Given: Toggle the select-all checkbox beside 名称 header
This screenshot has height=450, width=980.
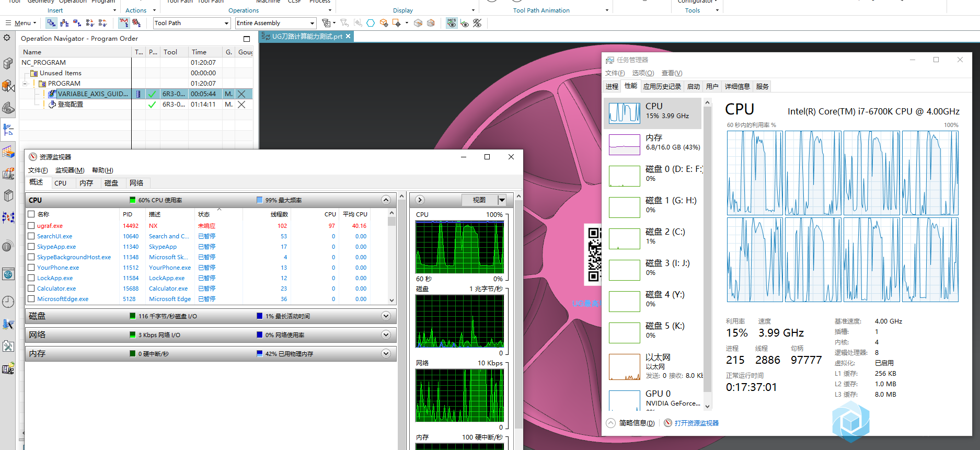Looking at the screenshot, I should [x=31, y=214].
